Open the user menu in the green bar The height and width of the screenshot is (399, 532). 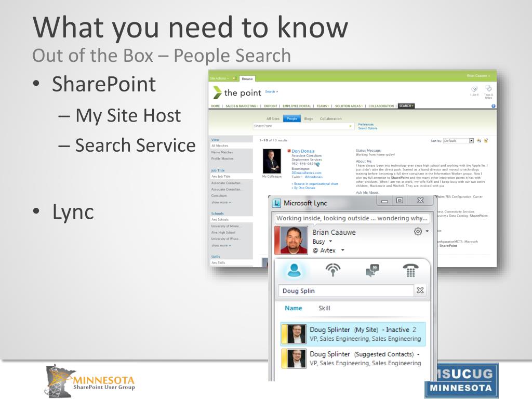coord(478,76)
